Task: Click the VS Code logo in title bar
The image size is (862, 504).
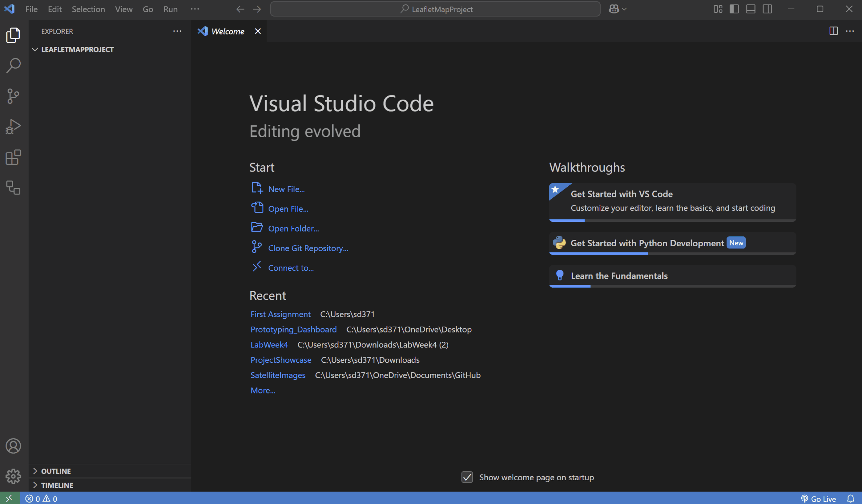Action: click(x=9, y=9)
